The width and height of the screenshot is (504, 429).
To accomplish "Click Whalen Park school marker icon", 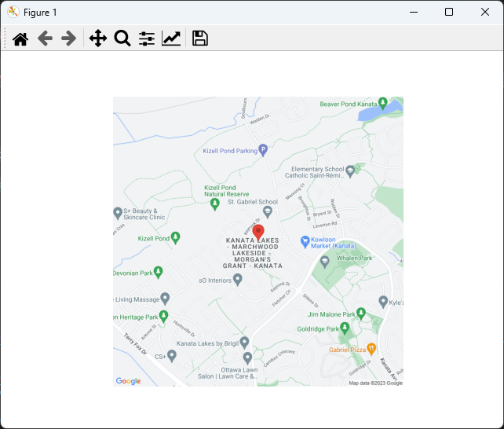I will point(325,262).
